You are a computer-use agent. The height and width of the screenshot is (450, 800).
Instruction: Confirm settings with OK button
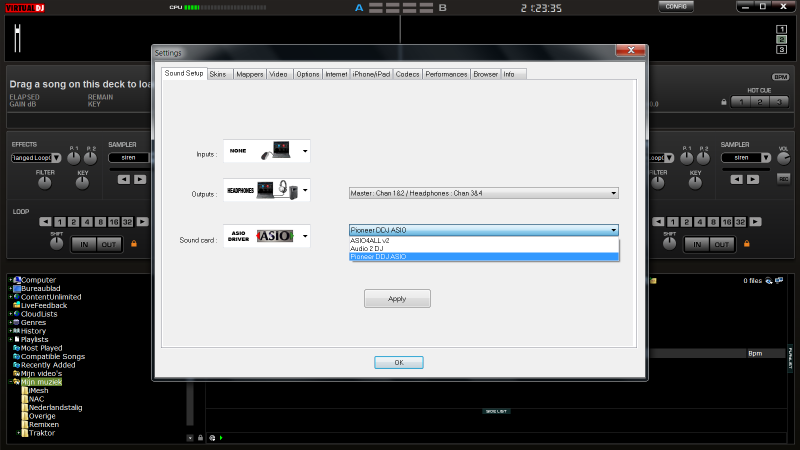tap(398, 362)
